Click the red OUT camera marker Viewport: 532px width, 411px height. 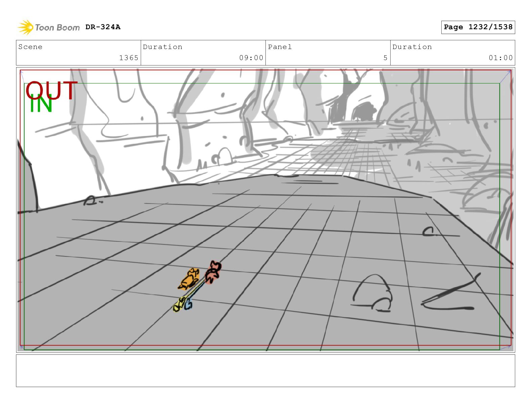[x=51, y=90]
